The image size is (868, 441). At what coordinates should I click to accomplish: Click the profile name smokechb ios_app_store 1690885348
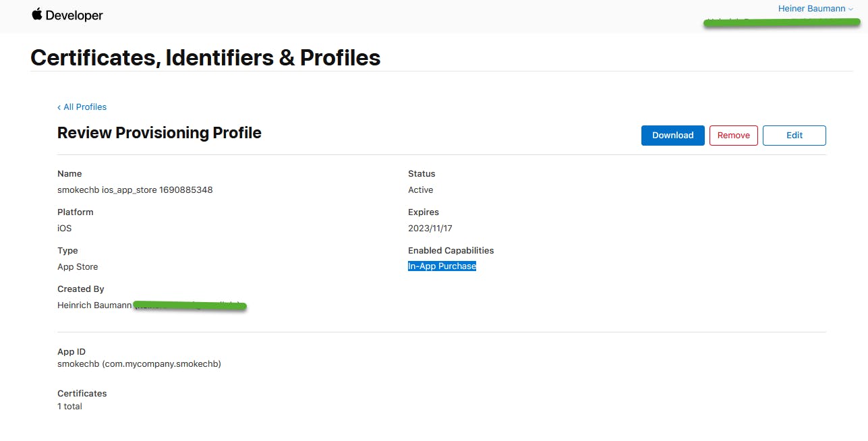[135, 190]
